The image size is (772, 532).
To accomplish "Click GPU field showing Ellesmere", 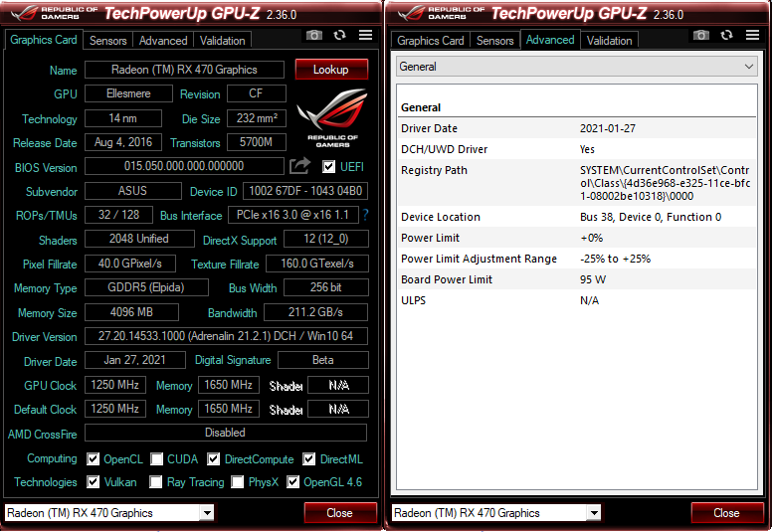I will click(x=128, y=93).
